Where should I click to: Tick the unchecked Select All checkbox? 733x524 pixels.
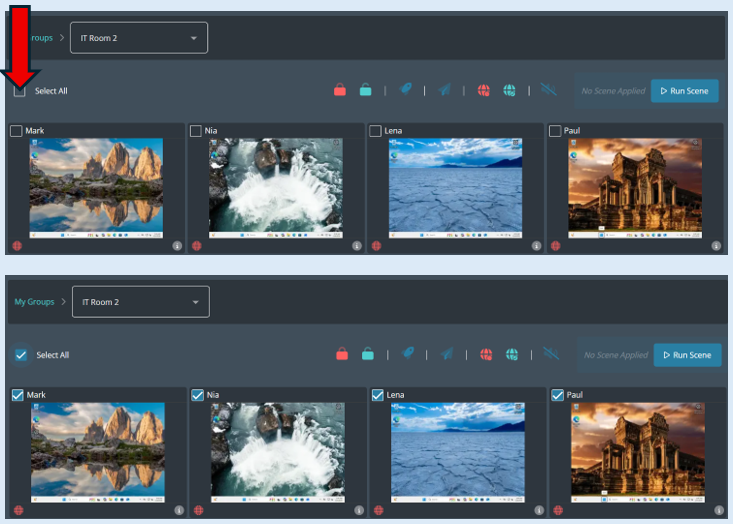(x=20, y=91)
